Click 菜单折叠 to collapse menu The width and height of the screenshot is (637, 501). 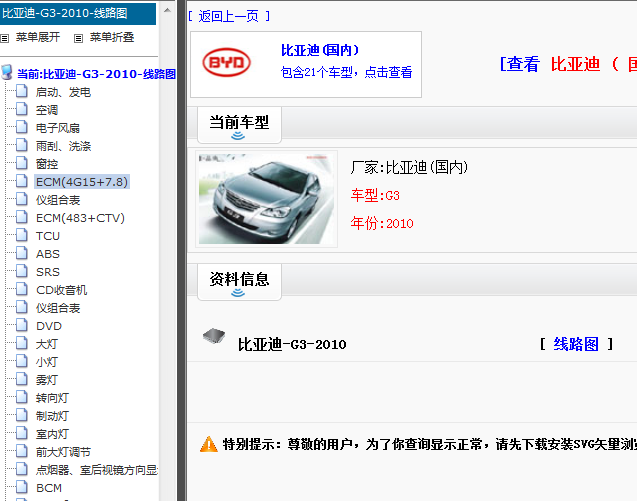[x=112, y=37]
